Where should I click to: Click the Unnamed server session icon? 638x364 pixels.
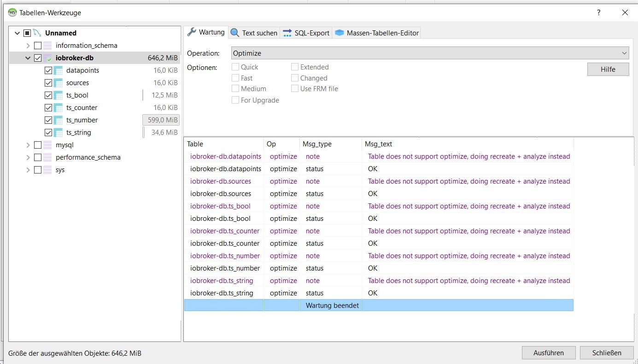(37, 33)
